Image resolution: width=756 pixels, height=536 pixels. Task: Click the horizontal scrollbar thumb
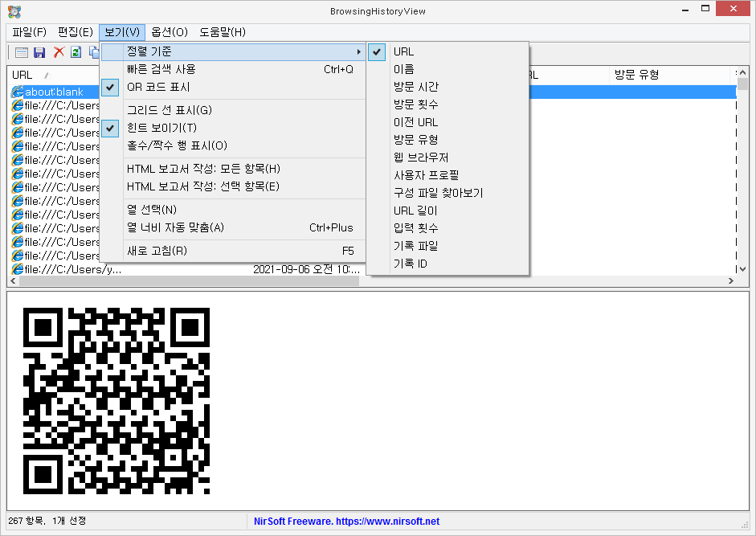[189, 280]
